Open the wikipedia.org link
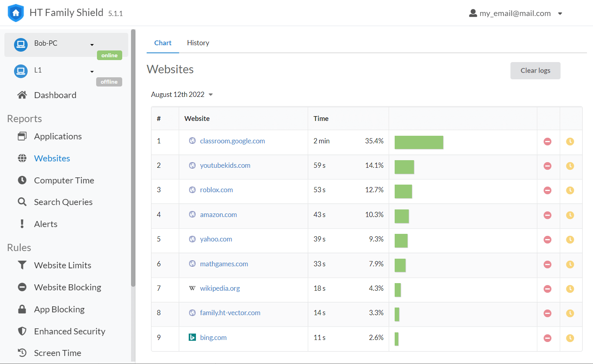The image size is (593, 364). [220, 288]
